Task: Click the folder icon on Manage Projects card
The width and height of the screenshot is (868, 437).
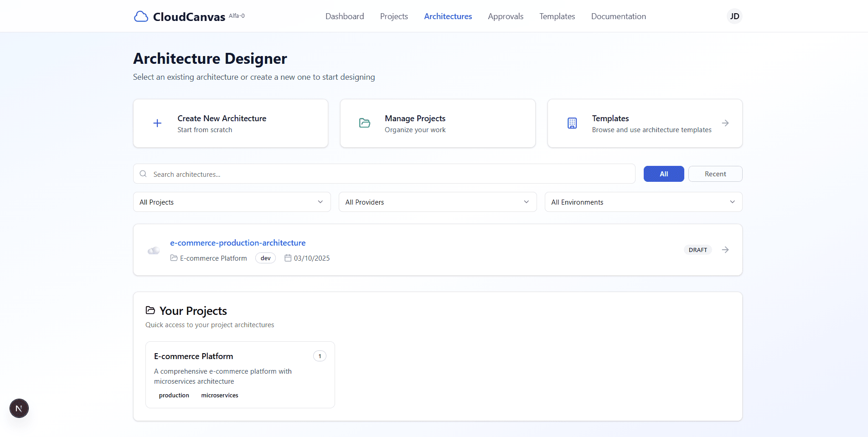Action: [364, 123]
